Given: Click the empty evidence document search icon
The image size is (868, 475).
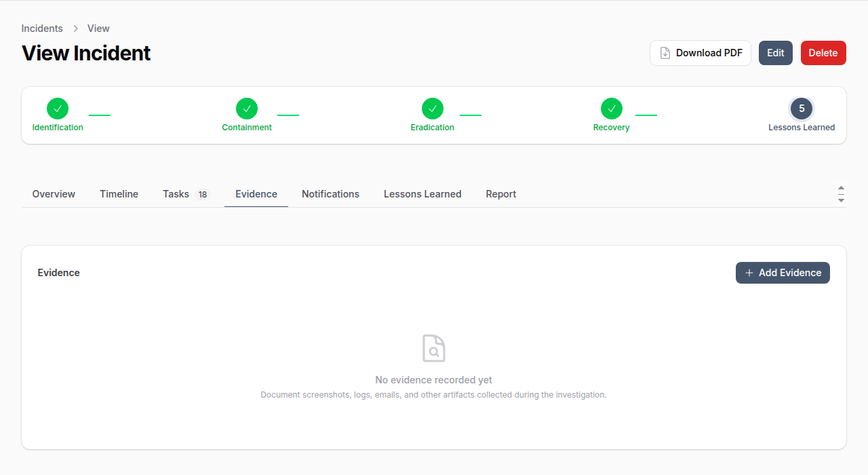Looking at the screenshot, I should coord(434,348).
